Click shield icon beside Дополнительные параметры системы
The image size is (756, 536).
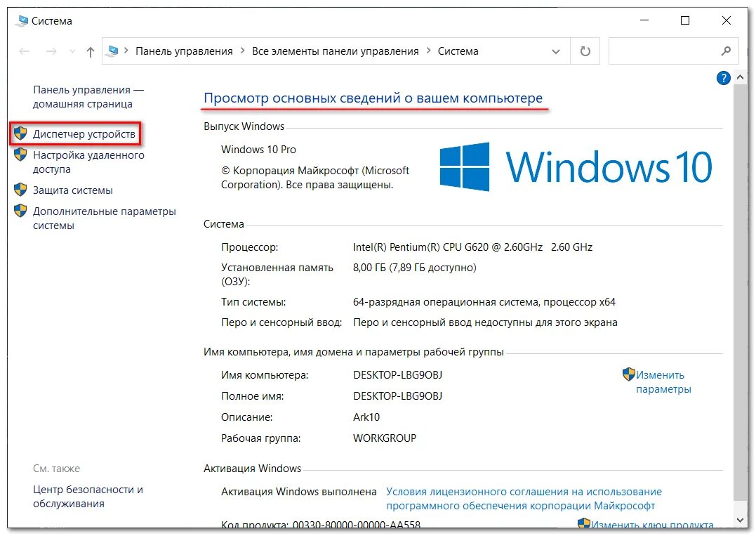pyautogui.click(x=20, y=211)
